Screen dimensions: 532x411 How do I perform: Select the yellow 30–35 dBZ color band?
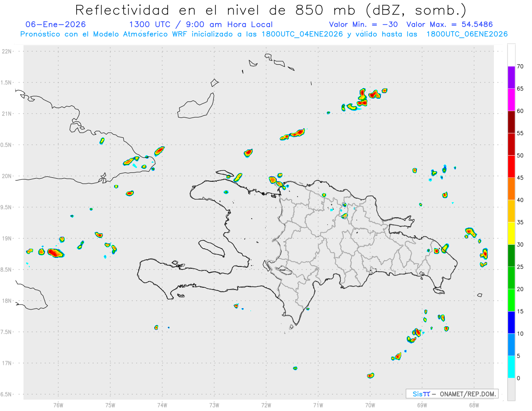[x=511, y=233]
